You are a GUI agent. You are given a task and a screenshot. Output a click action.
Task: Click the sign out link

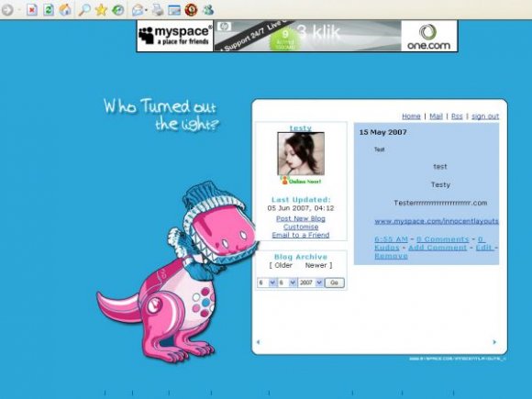tap(485, 116)
